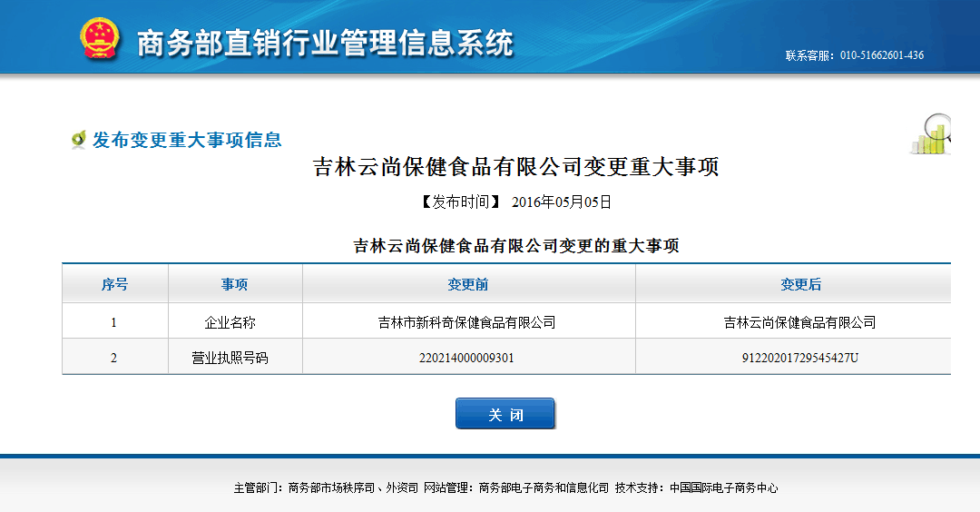Image resolution: width=980 pixels, height=512 pixels.
Task: Click the bar chart magnifier icon
Action: click(x=930, y=134)
